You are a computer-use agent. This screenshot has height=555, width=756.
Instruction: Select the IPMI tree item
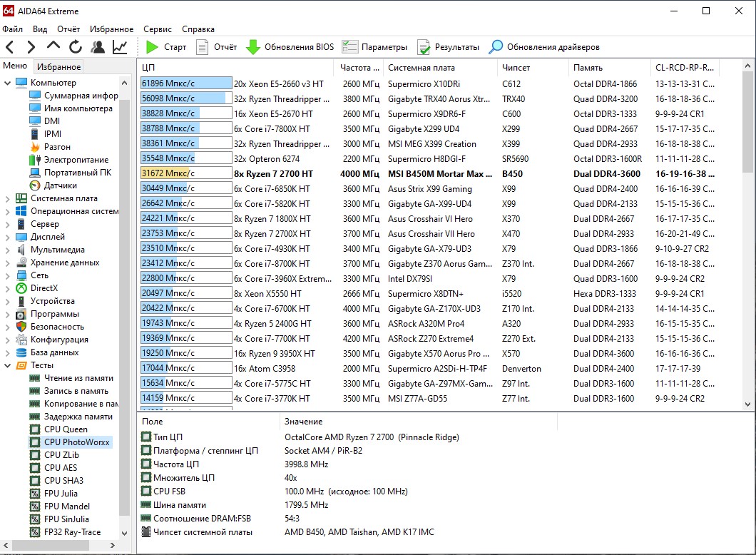53,134
